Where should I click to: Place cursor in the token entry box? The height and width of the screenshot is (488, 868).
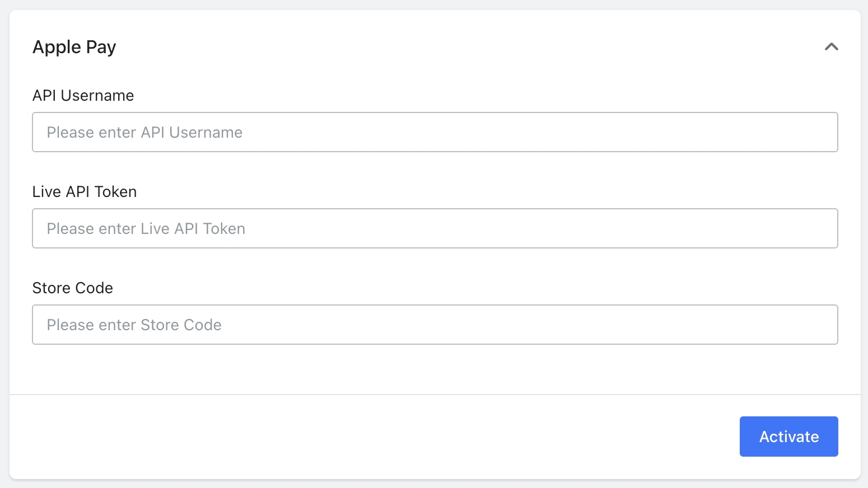(435, 228)
